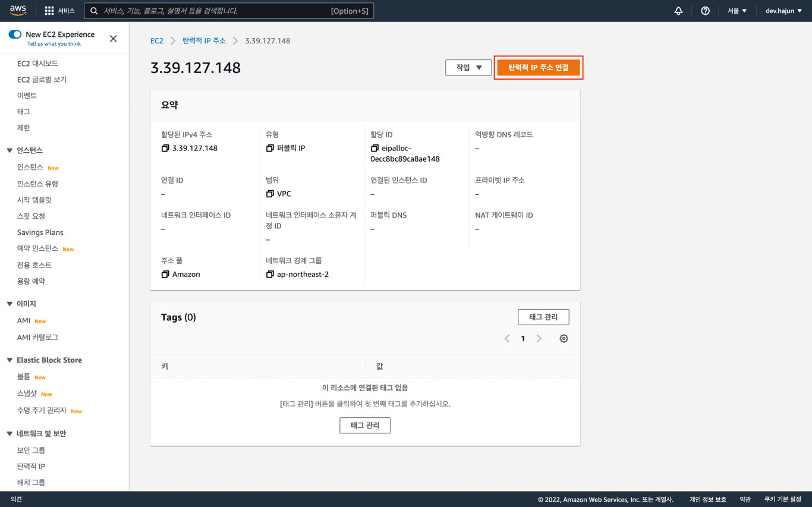Click 3.39.127.148 in the breadcrumb

click(x=267, y=41)
